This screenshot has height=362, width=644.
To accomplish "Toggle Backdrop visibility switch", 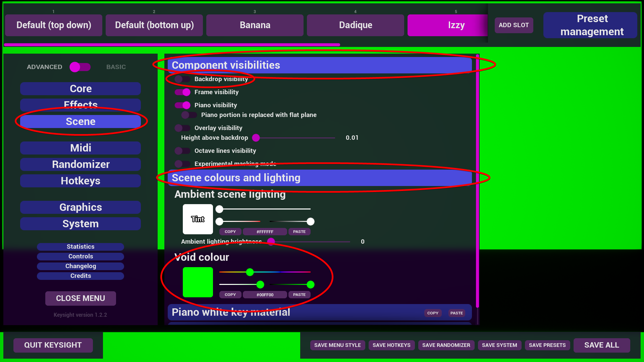I will [182, 79].
